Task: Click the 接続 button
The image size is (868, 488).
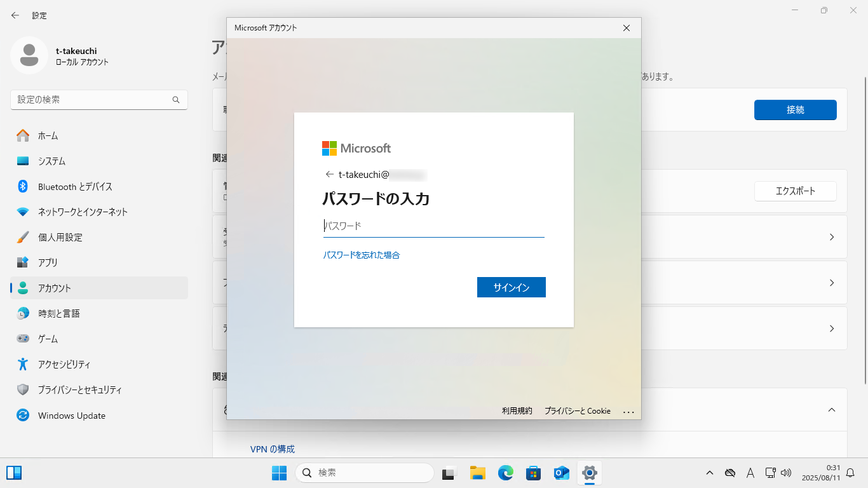Action: pyautogui.click(x=796, y=110)
